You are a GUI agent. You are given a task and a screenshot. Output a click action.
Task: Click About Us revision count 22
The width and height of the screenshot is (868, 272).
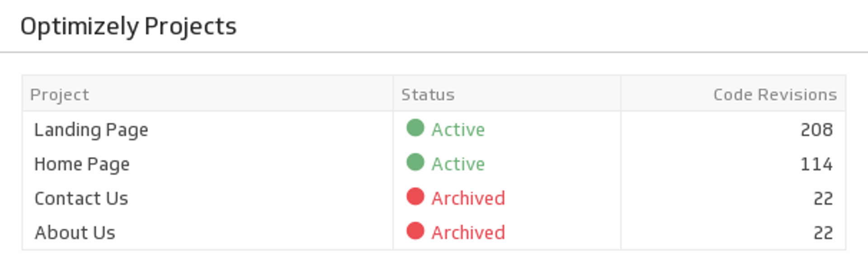point(823,233)
